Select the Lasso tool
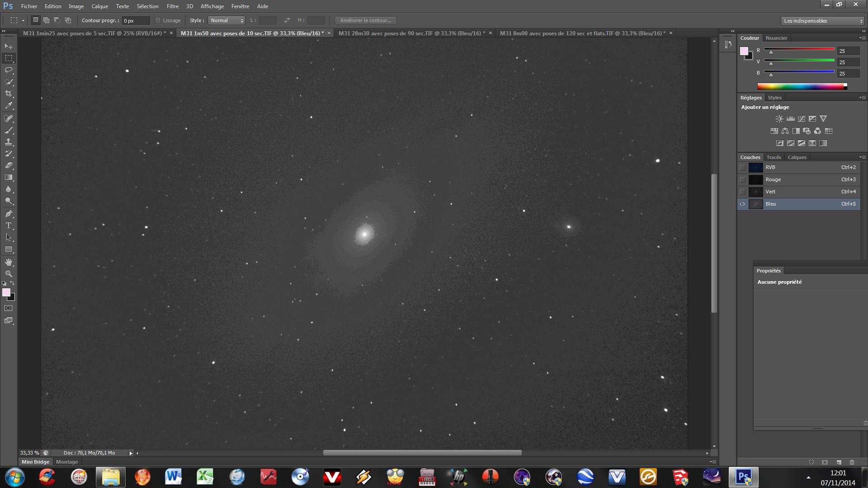 [x=9, y=70]
